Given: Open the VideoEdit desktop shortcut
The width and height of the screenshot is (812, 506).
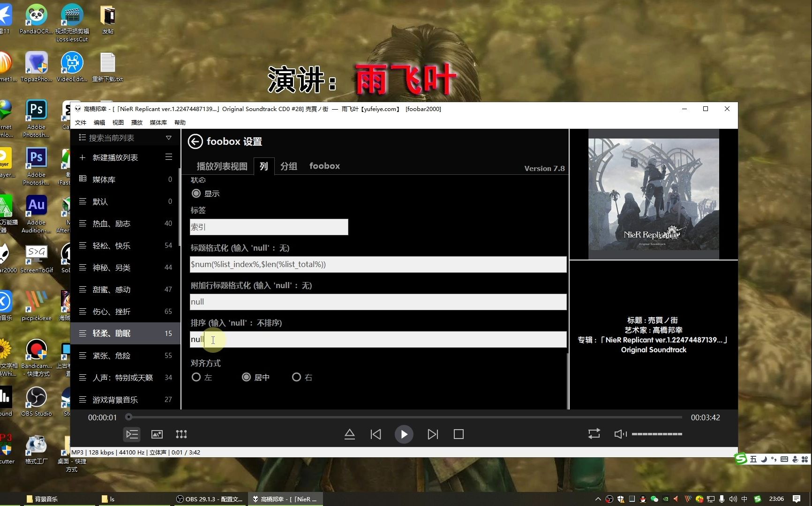Looking at the screenshot, I should tap(72, 67).
